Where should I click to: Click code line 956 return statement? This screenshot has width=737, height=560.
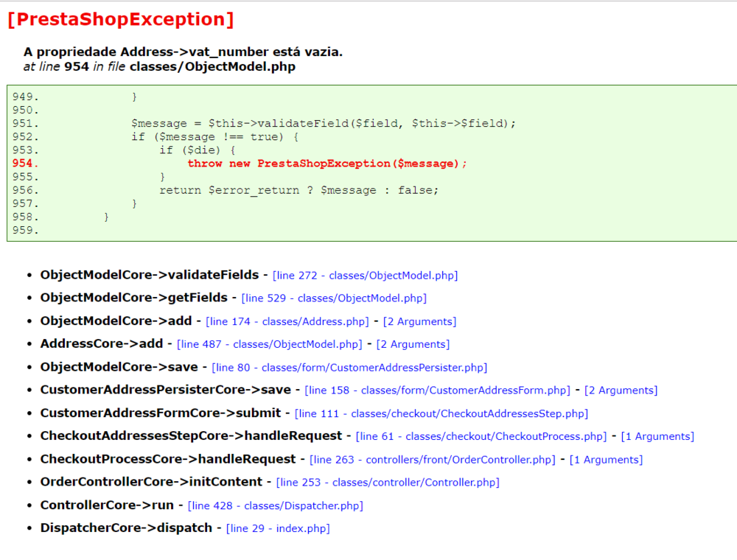(x=299, y=190)
